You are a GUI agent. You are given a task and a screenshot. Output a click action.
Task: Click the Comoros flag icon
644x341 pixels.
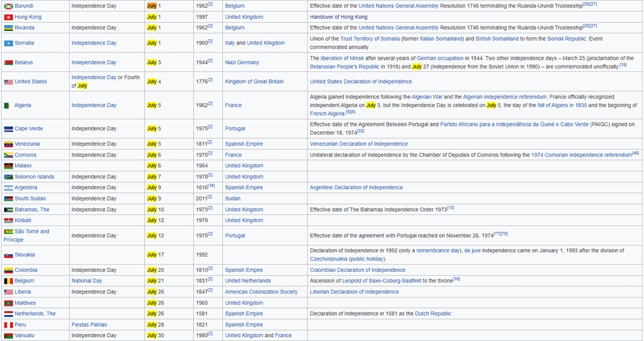8,155
